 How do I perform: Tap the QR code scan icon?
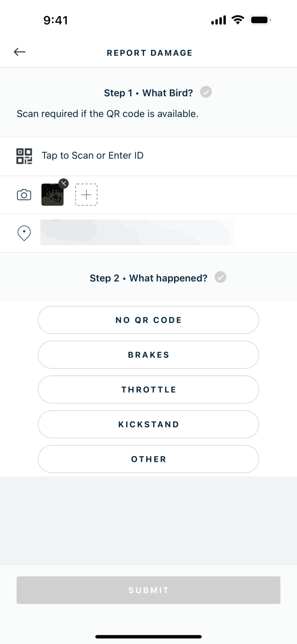24,156
